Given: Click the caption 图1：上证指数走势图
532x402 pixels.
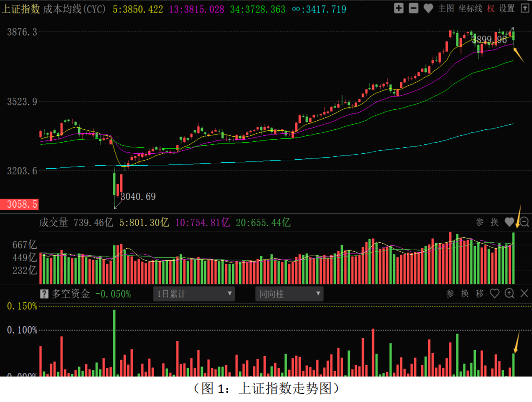Looking at the screenshot, I should click(266, 389).
